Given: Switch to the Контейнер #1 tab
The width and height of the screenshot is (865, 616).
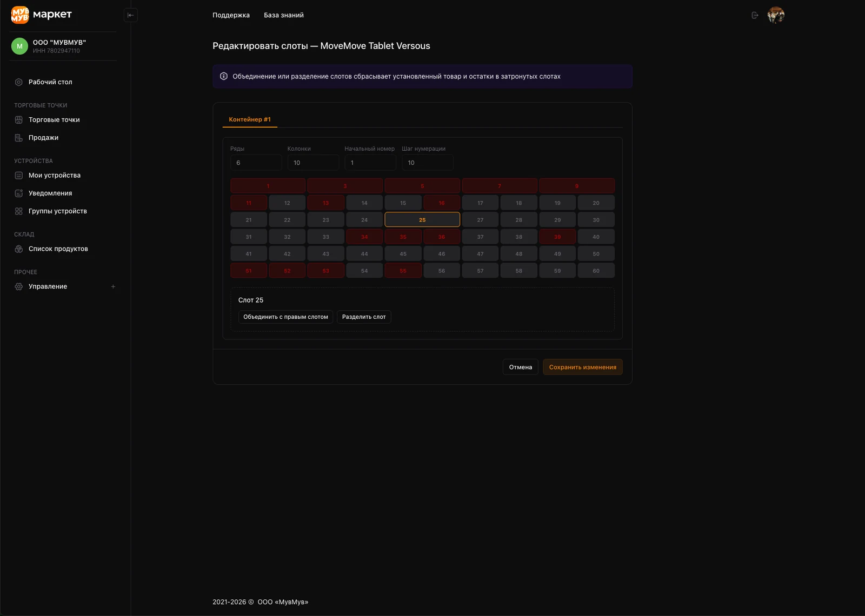Looking at the screenshot, I should coord(250,119).
